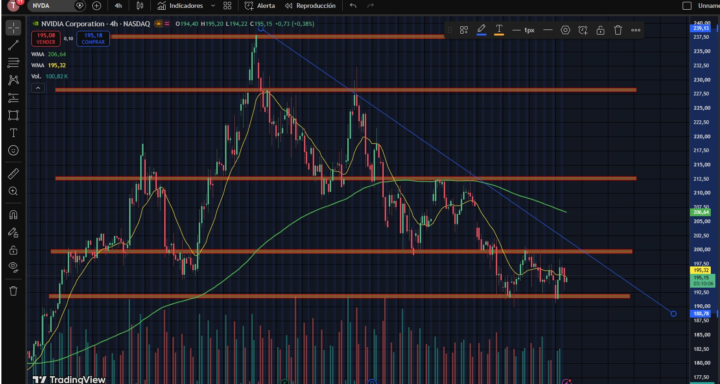The image size is (720, 384).
Task: Start bar replay with Reproducción
Action: [x=310, y=6]
